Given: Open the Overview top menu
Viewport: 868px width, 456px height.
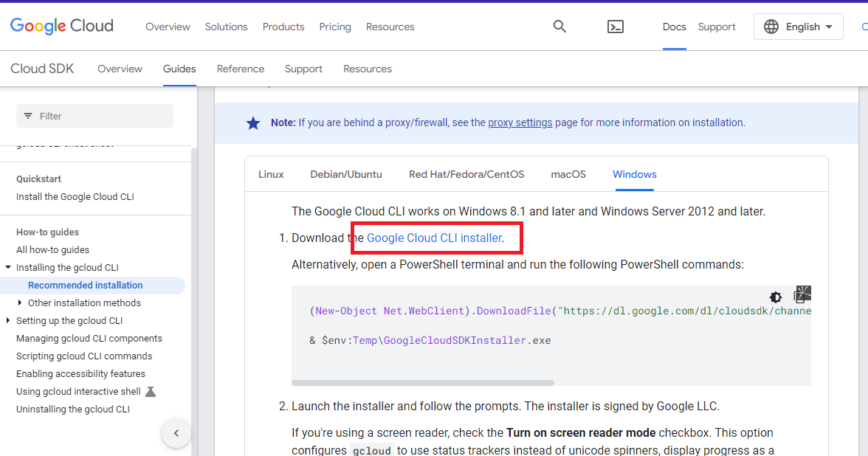Looking at the screenshot, I should click(168, 27).
